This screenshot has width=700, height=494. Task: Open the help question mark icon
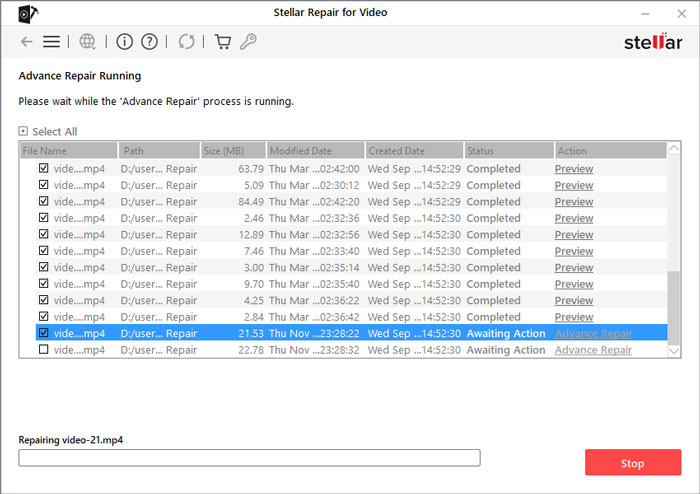click(149, 42)
